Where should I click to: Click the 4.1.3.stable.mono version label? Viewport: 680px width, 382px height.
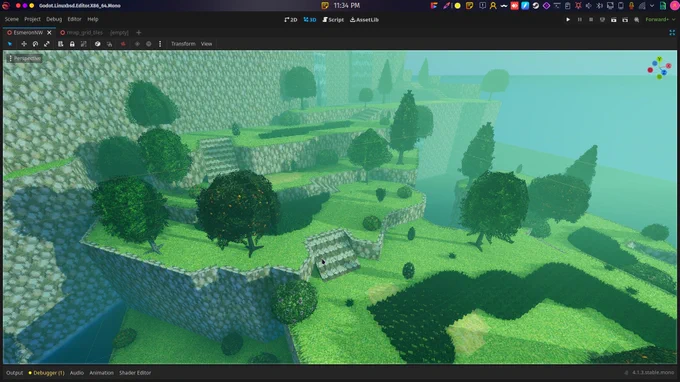653,372
